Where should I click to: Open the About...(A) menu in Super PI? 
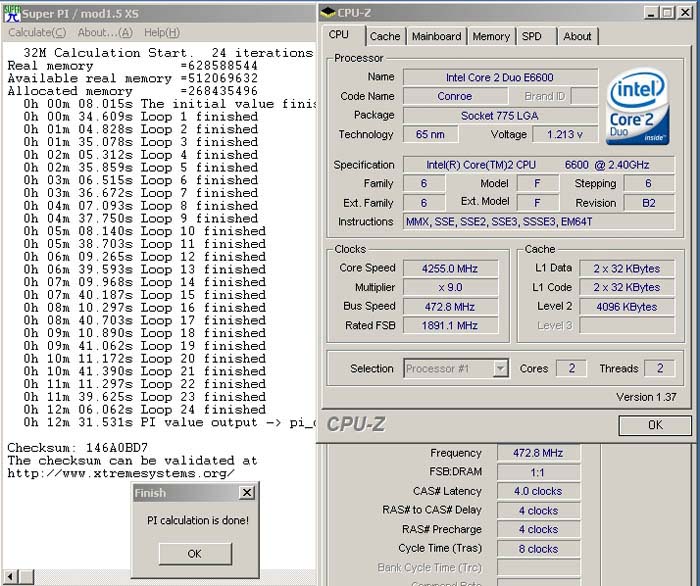pos(105,33)
